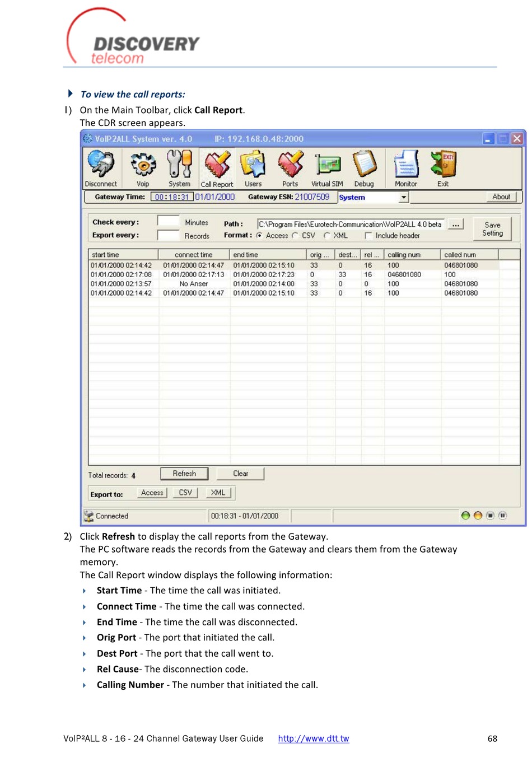Click status bar time 00:18:31 - 01/01/2000

coord(245,516)
